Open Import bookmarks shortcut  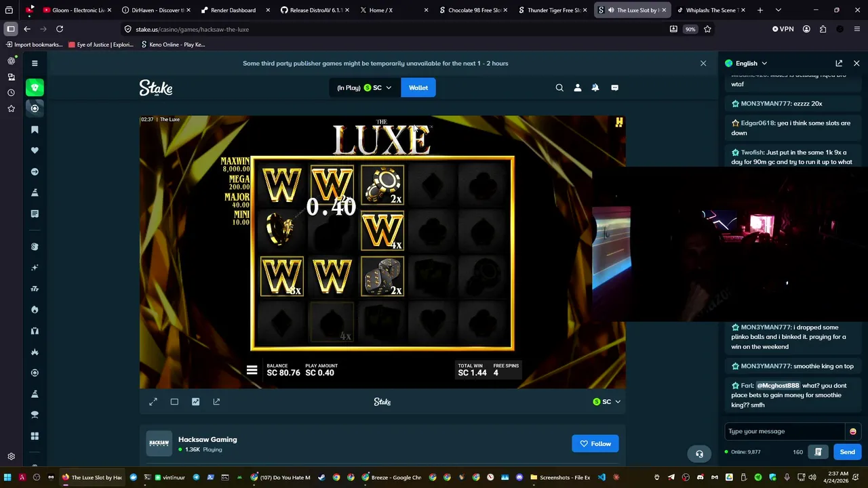[34, 45]
